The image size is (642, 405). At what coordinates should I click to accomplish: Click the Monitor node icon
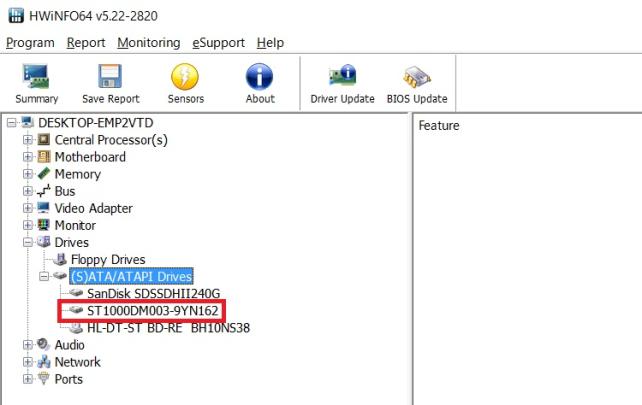(x=44, y=225)
